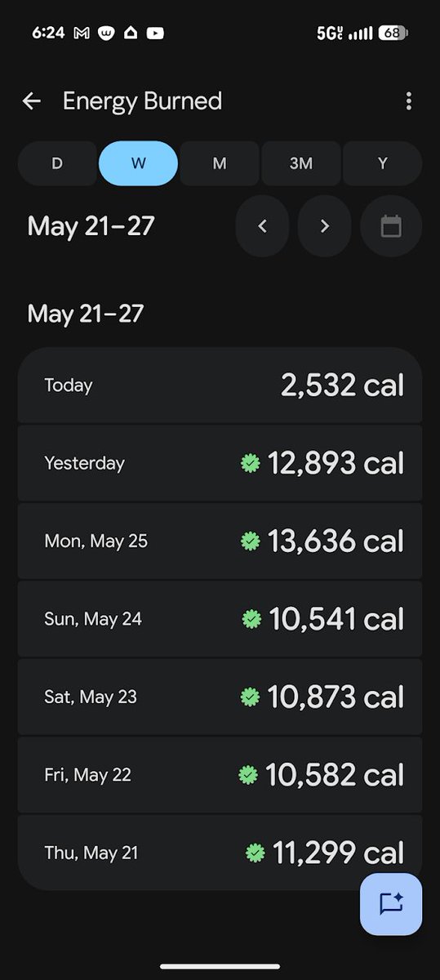The width and height of the screenshot is (440, 980).
Task: Tap the YouTube icon in status bar
Action: [x=155, y=33]
